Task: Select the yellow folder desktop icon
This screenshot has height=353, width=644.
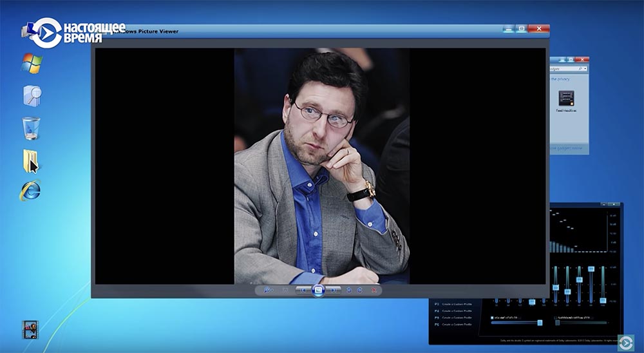Action: click(30, 160)
